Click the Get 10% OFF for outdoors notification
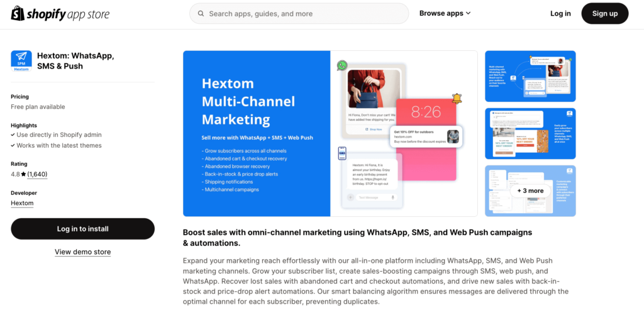The image size is (644, 310). pyautogui.click(x=426, y=136)
